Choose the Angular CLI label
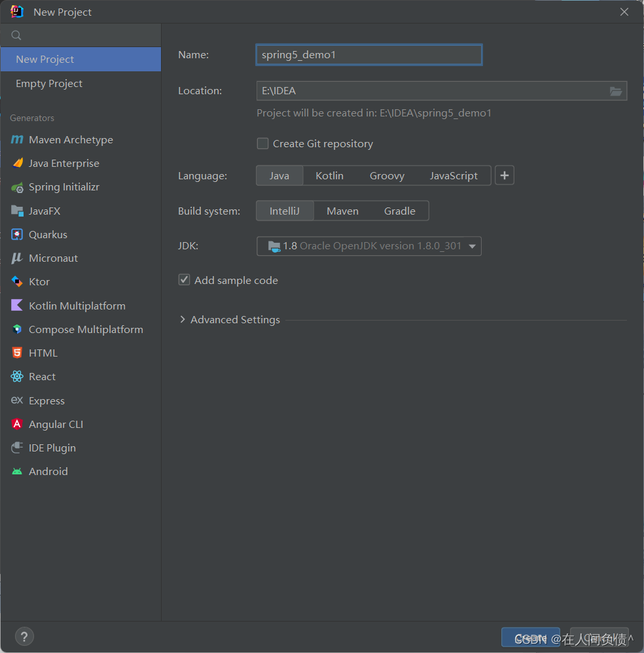This screenshot has height=653, width=644. coord(56,425)
